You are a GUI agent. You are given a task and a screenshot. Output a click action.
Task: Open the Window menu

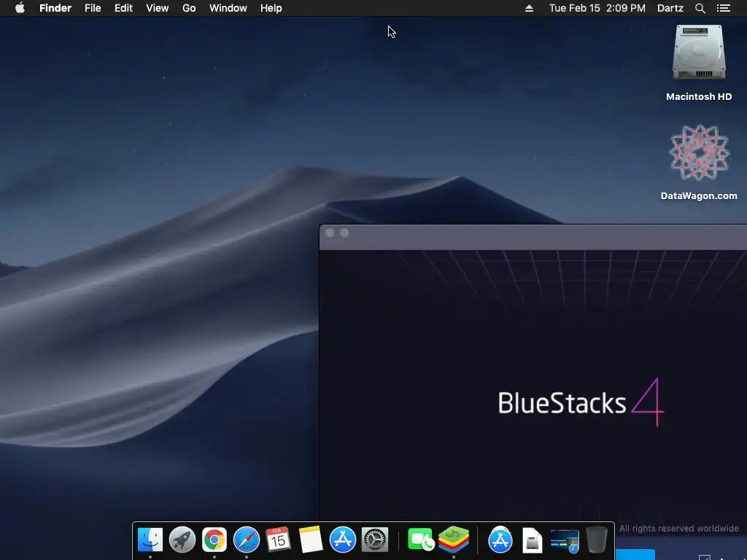tap(228, 8)
